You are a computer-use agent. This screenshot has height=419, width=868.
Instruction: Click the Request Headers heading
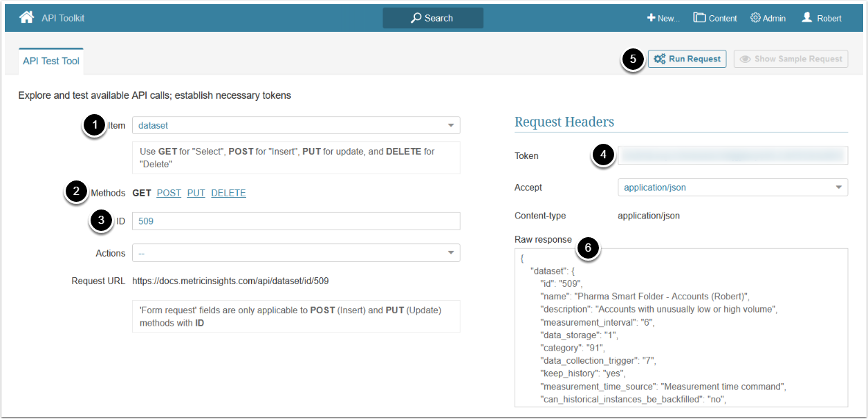click(564, 122)
